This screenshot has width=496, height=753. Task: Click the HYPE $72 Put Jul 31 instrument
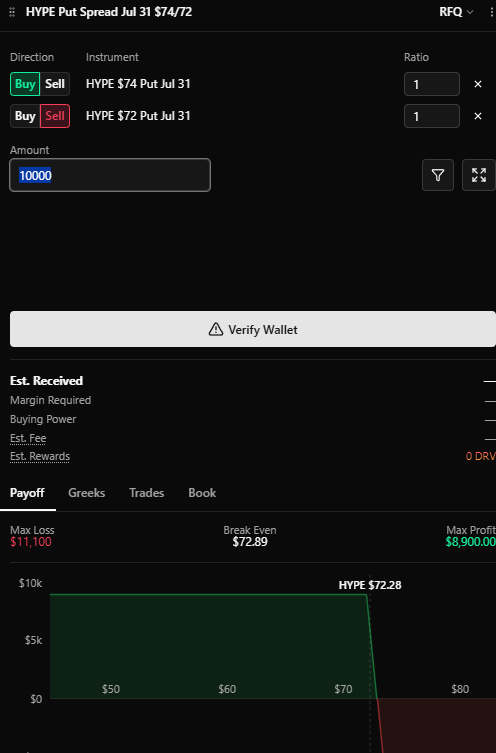pyautogui.click(x=138, y=116)
